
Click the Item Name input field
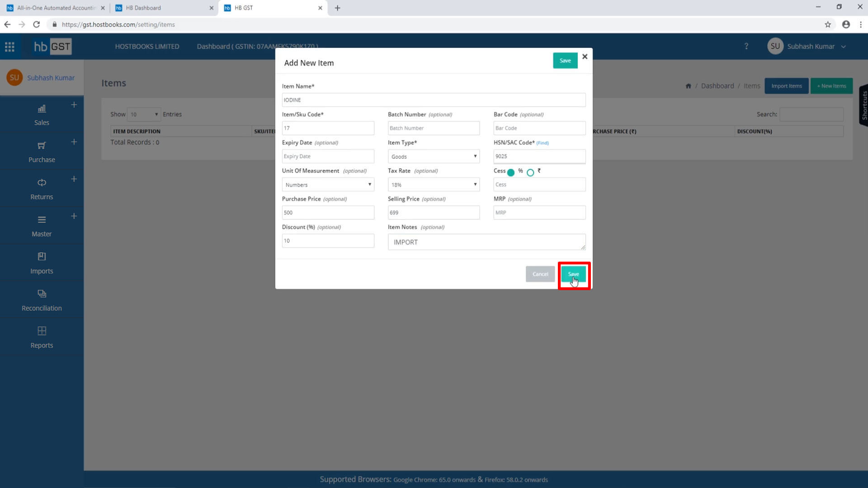point(434,99)
